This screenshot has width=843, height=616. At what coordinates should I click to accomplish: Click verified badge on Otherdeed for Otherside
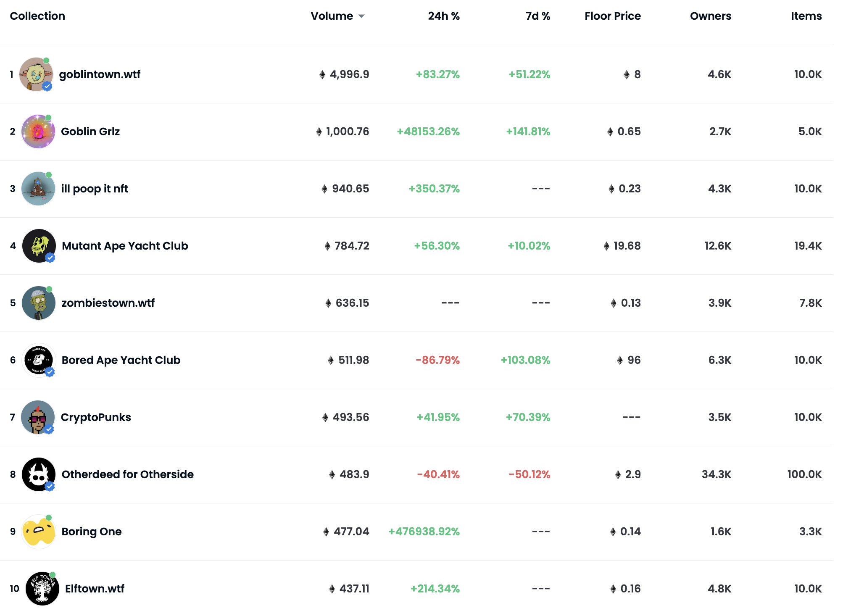click(x=50, y=486)
